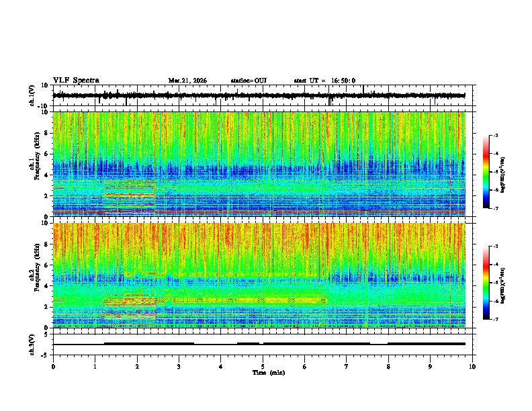Click time axis tick label "3"
The image size is (532, 411).
(x=179, y=367)
